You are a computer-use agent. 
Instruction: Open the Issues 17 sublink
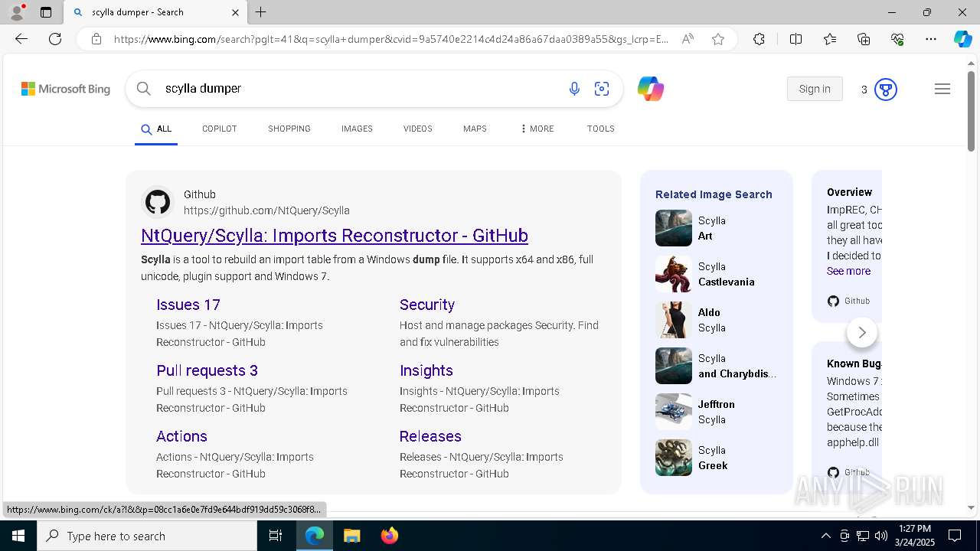pyautogui.click(x=188, y=305)
